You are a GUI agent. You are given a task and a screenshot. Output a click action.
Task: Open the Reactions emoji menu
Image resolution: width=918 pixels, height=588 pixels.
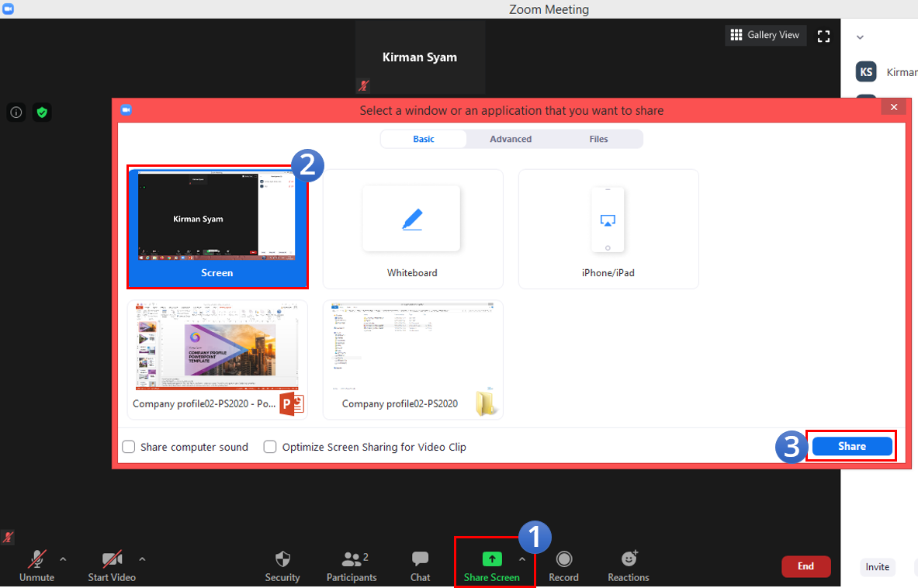(629, 566)
